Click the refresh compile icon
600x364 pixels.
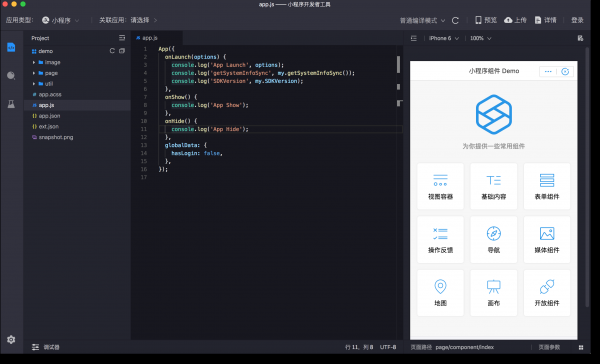point(455,20)
